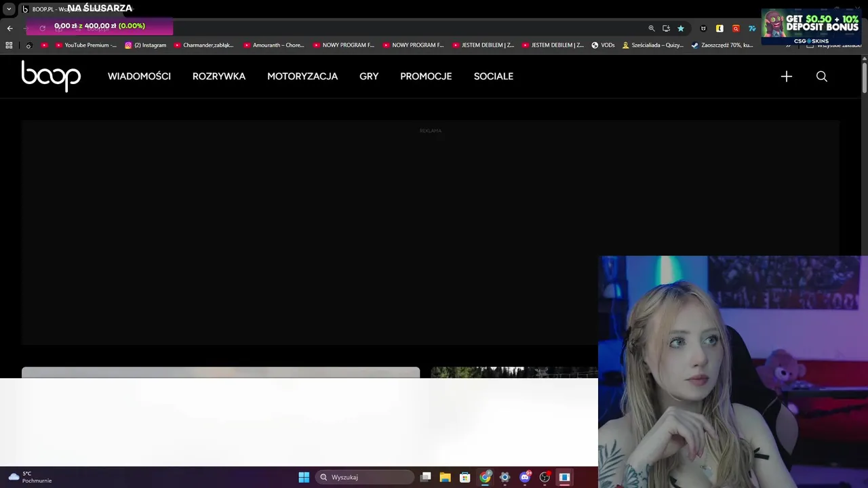Switch to Chrome on the taskbar
Viewport: 868px width, 488px height.
coord(485,477)
